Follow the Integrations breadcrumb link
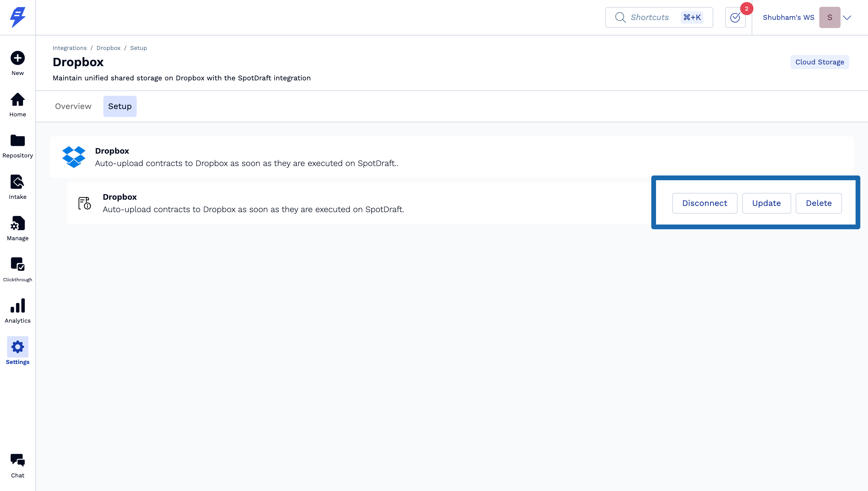Image resolution: width=868 pixels, height=491 pixels. pyautogui.click(x=69, y=48)
